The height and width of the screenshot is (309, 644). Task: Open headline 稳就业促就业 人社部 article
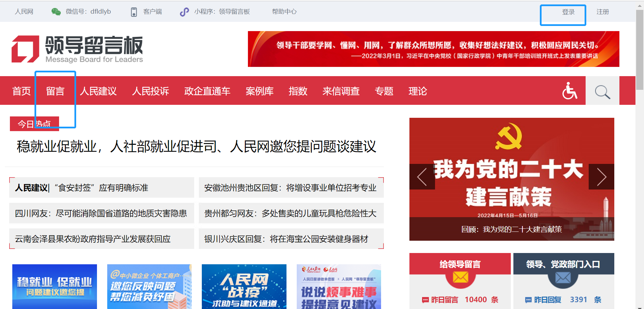[x=196, y=146]
